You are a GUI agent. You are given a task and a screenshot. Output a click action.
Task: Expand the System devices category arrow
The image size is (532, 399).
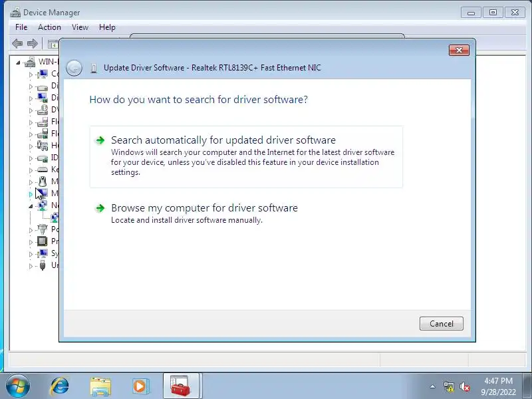pyautogui.click(x=31, y=254)
